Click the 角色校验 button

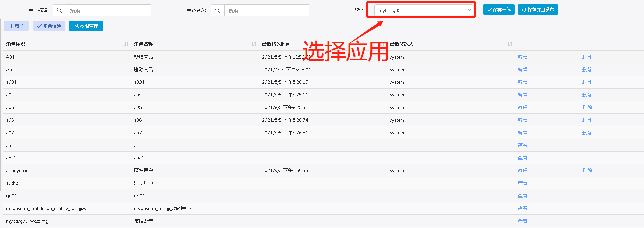[x=49, y=26]
